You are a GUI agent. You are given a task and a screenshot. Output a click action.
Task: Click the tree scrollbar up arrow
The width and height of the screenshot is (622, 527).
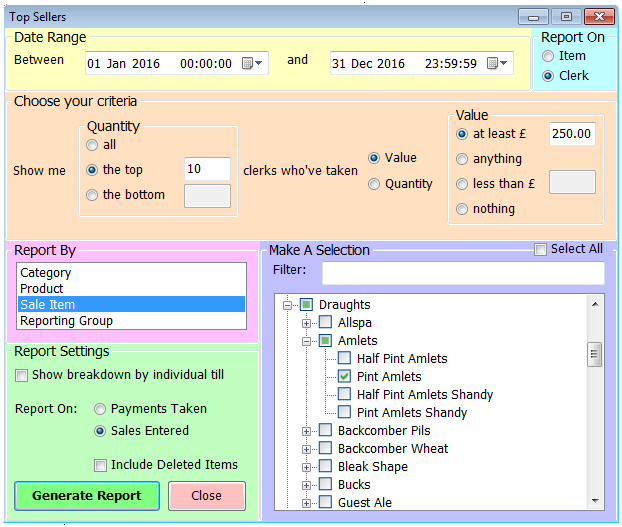tap(595, 304)
